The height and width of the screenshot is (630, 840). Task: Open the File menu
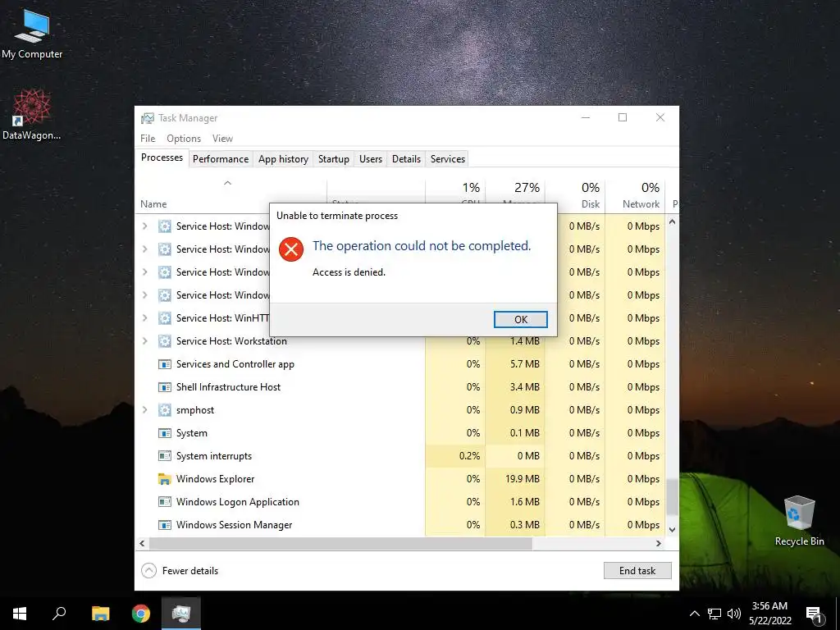tap(148, 138)
